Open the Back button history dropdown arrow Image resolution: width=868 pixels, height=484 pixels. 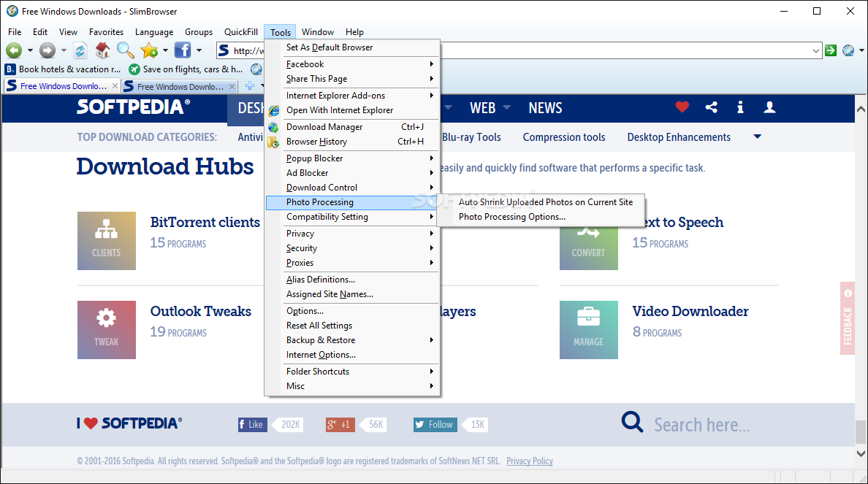pos(30,50)
